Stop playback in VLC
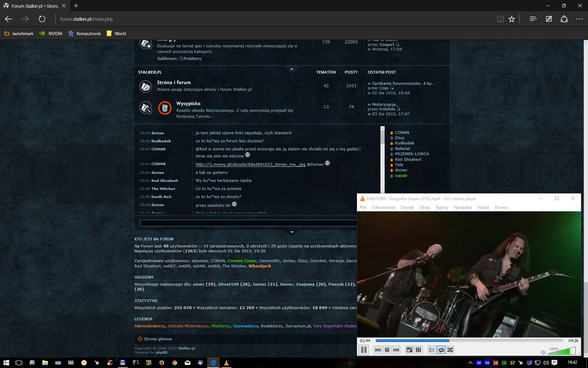Image resolution: width=588 pixels, height=368 pixels. coord(387,350)
